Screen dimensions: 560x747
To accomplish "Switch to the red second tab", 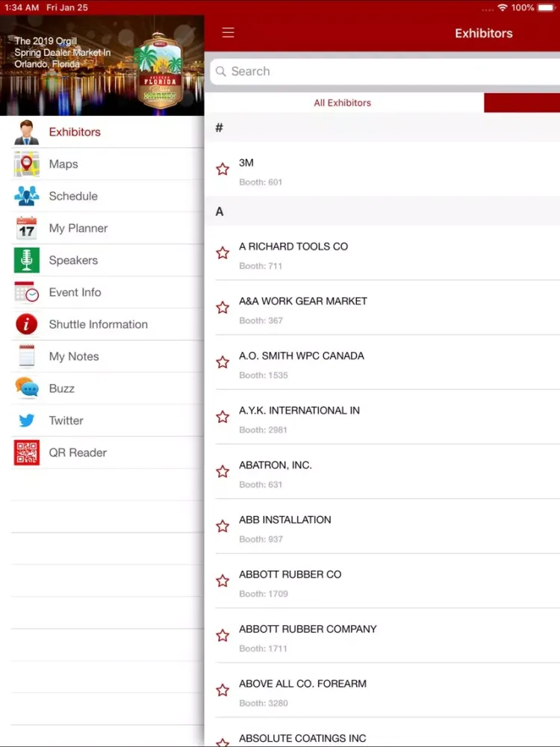I will coord(522,103).
